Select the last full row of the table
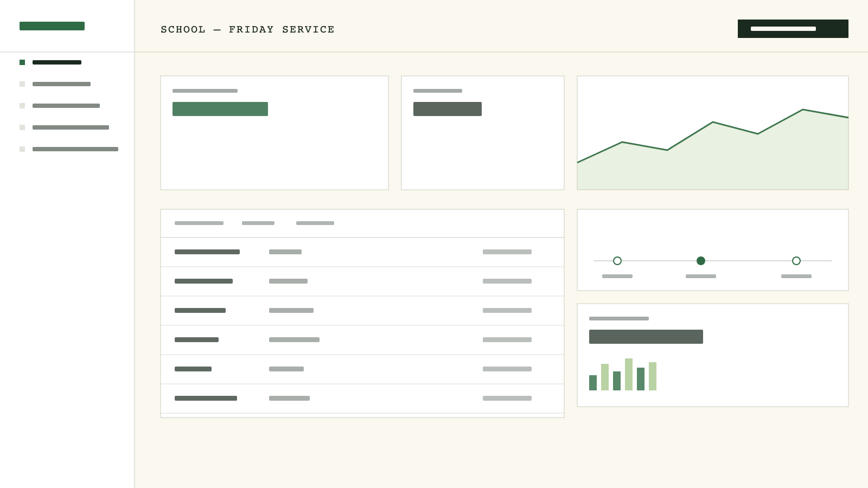Image resolution: width=868 pixels, height=488 pixels. pyautogui.click(x=362, y=399)
